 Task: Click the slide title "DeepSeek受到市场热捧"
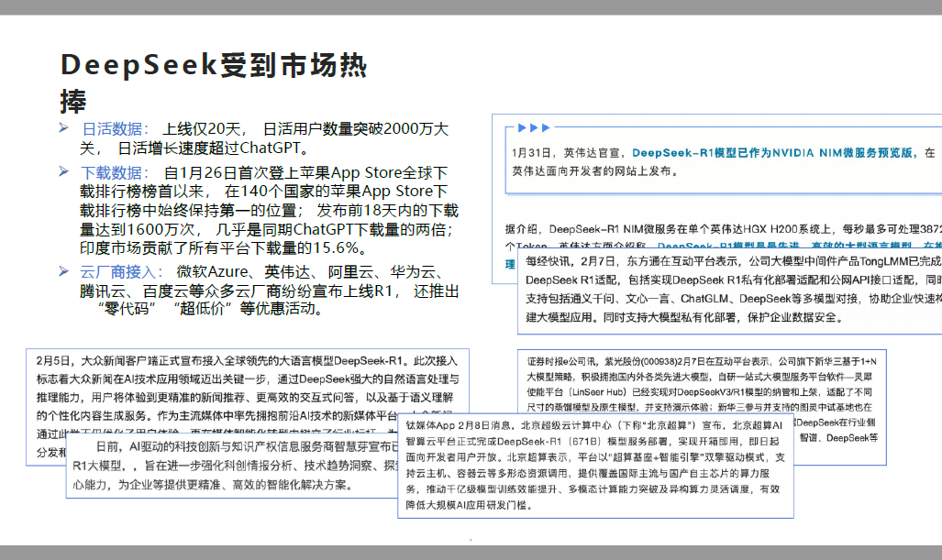[x=214, y=82]
